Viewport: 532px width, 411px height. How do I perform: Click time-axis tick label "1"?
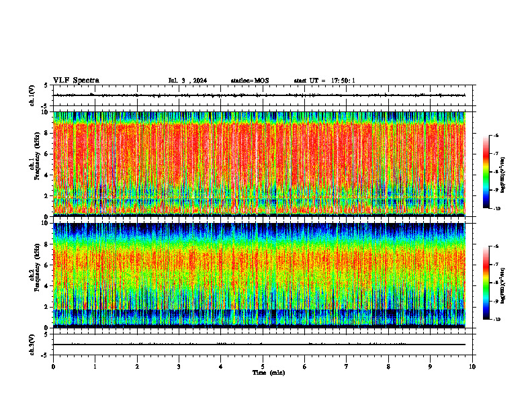click(95, 367)
